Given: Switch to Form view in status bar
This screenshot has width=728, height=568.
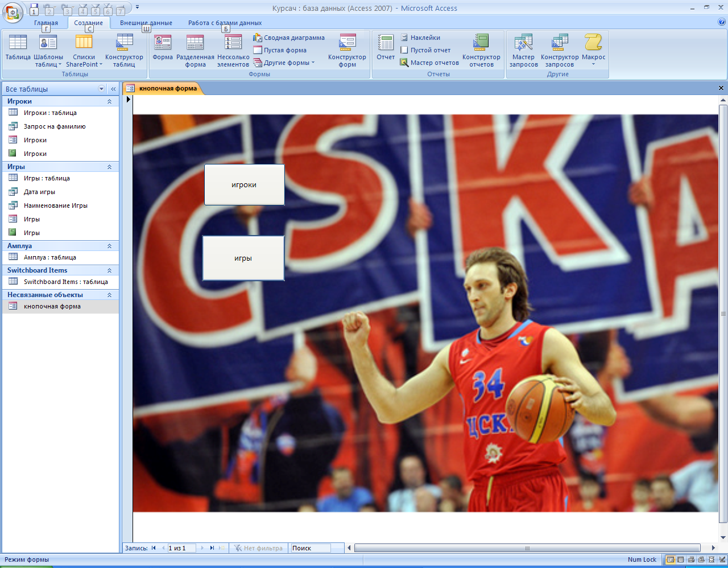Looking at the screenshot, I should (671, 559).
